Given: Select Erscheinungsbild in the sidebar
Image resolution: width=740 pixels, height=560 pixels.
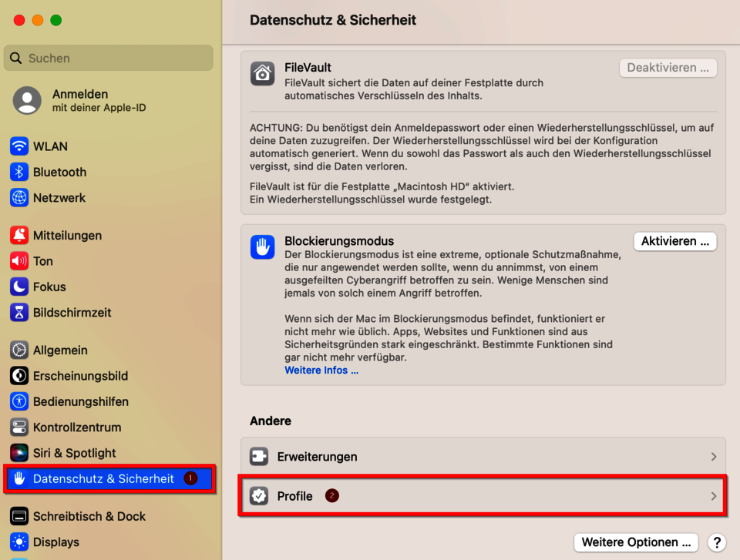Looking at the screenshot, I should pyautogui.click(x=80, y=376).
